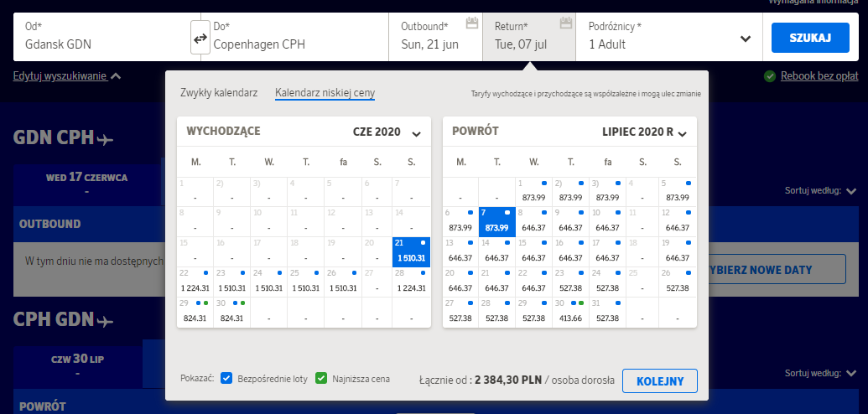Open the Outbound date calendar icon
Image resolution: width=868 pixels, height=414 pixels.
(471, 23)
